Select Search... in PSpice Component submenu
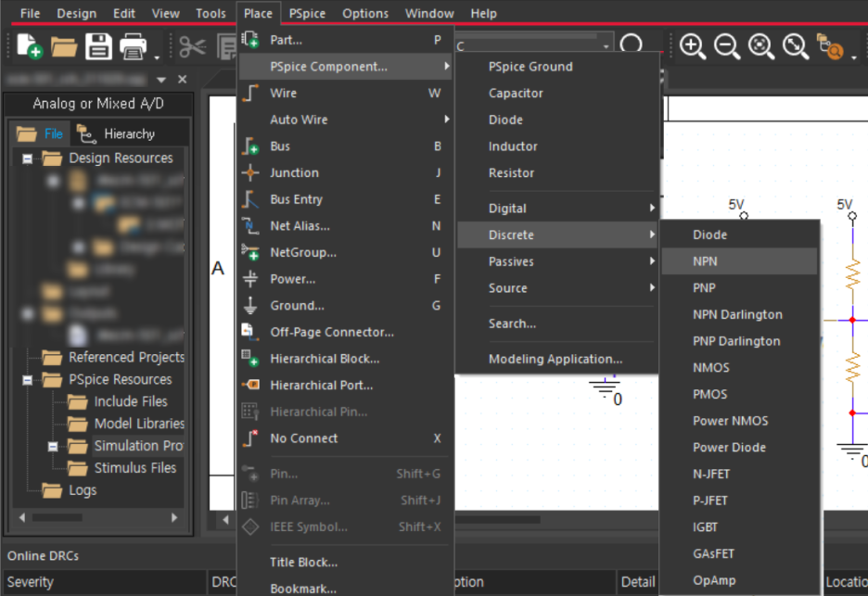The width and height of the screenshot is (868, 596). (x=557, y=323)
